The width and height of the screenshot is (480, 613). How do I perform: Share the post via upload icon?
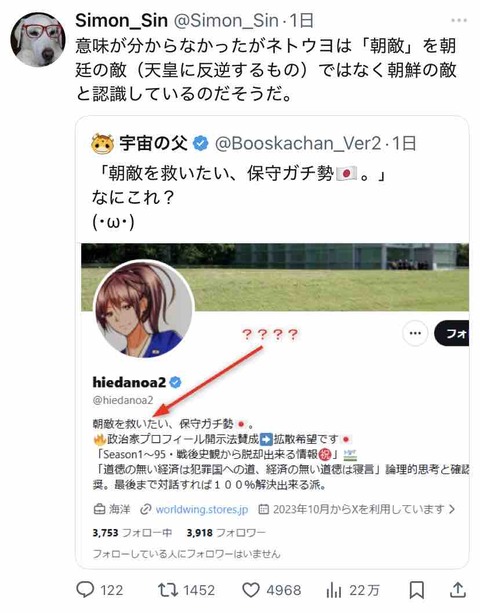coord(458,590)
